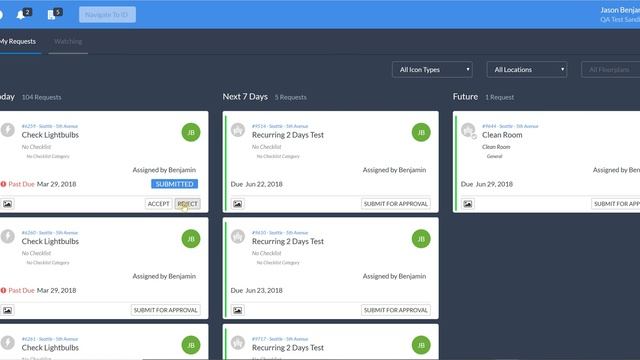640x360 pixels.
Task: Submit Recurring 2 Days Test due Jun 22 for approval
Action: point(396,204)
